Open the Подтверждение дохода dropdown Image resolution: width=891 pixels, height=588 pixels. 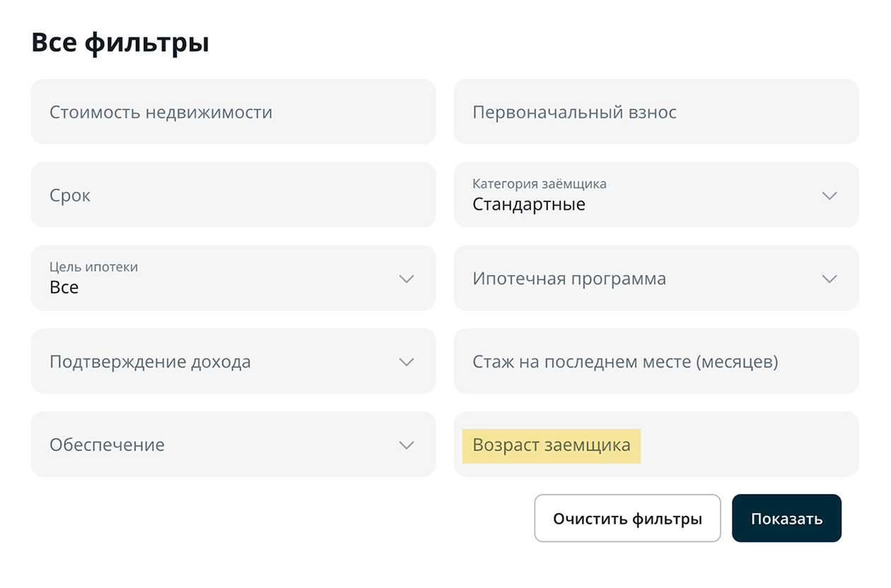tap(233, 361)
